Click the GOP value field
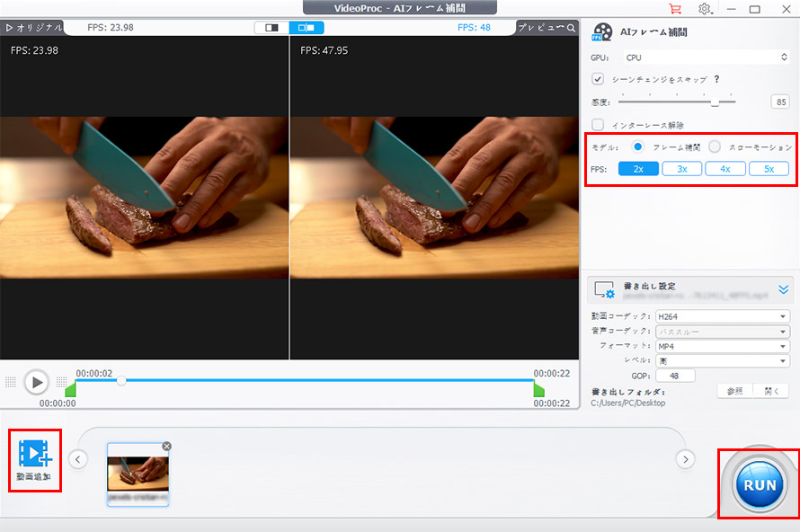Viewport: 800px width, 532px height. (x=675, y=376)
